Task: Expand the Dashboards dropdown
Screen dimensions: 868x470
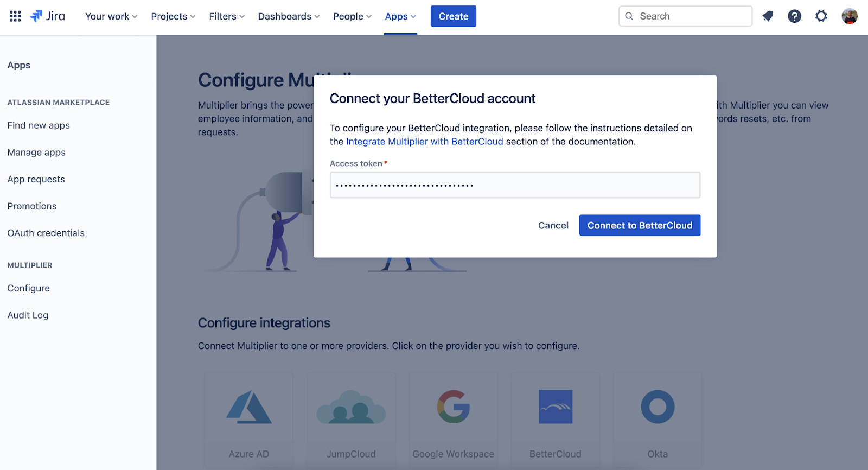Action: coord(289,16)
